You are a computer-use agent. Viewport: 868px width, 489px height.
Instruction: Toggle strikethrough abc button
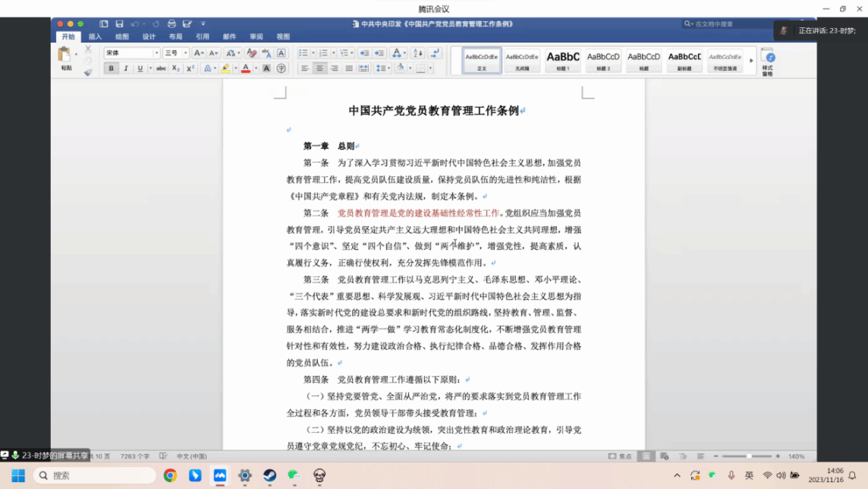click(x=161, y=68)
